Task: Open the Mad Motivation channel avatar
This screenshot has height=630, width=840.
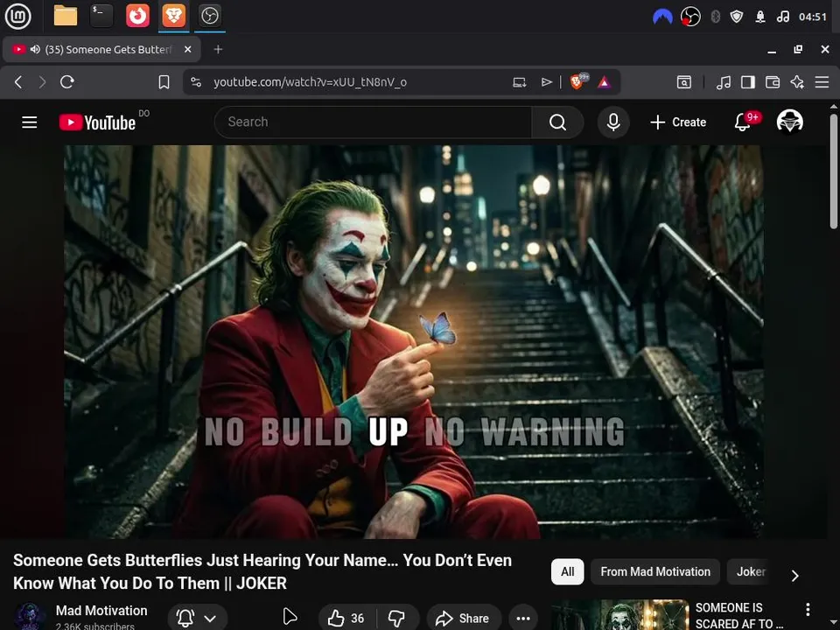Action: click(x=29, y=616)
